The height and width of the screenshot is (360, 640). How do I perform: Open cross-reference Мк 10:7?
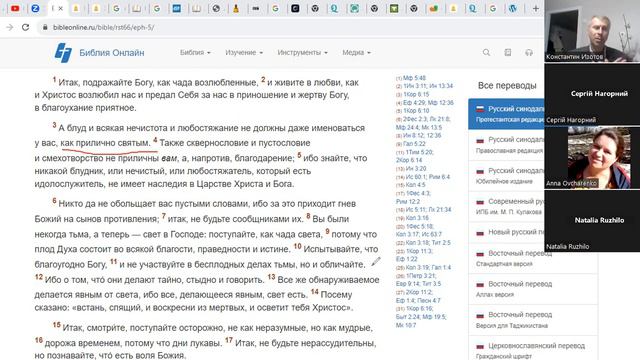(406, 325)
